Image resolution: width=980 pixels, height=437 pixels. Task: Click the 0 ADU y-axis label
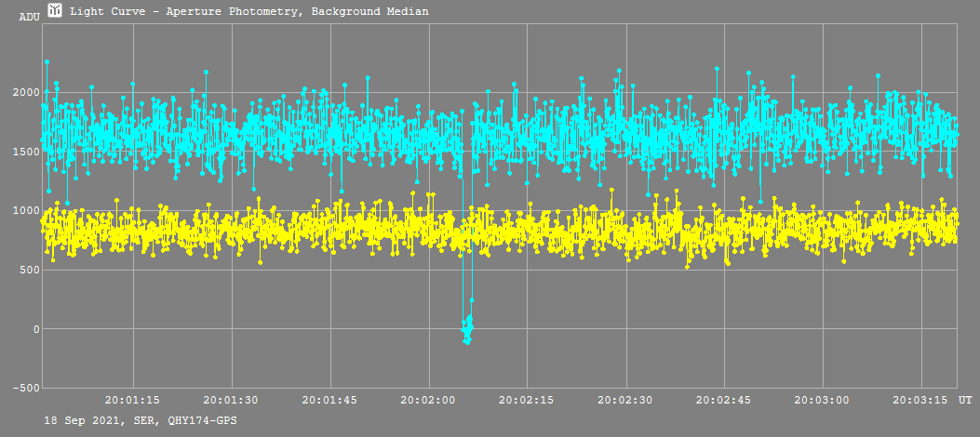click(35, 329)
